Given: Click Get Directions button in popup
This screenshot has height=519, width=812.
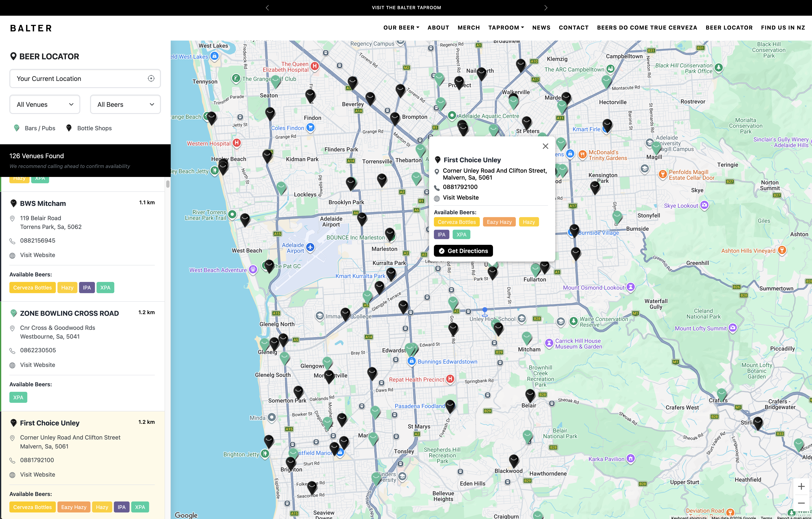Looking at the screenshot, I should coord(463,251).
